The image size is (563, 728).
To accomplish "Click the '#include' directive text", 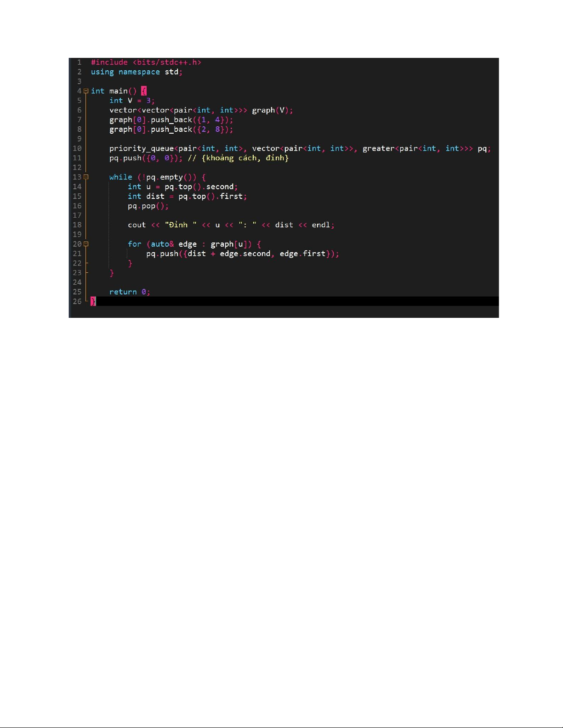I will tap(109, 62).
